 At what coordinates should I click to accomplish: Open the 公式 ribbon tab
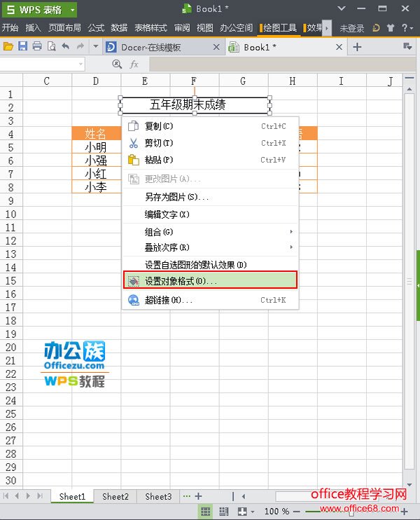pyautogui.click(x=96, y=28)
